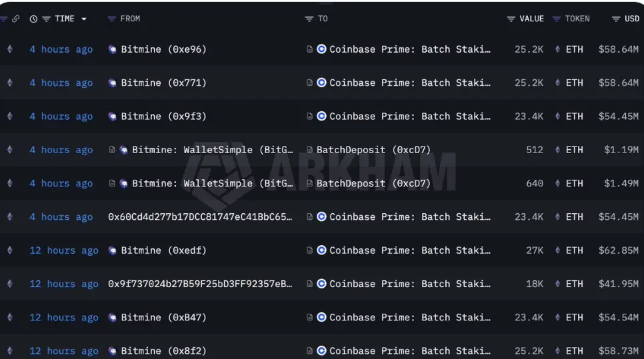Open the Bitmine (0xedf) sender address

(x=163, y=250)
